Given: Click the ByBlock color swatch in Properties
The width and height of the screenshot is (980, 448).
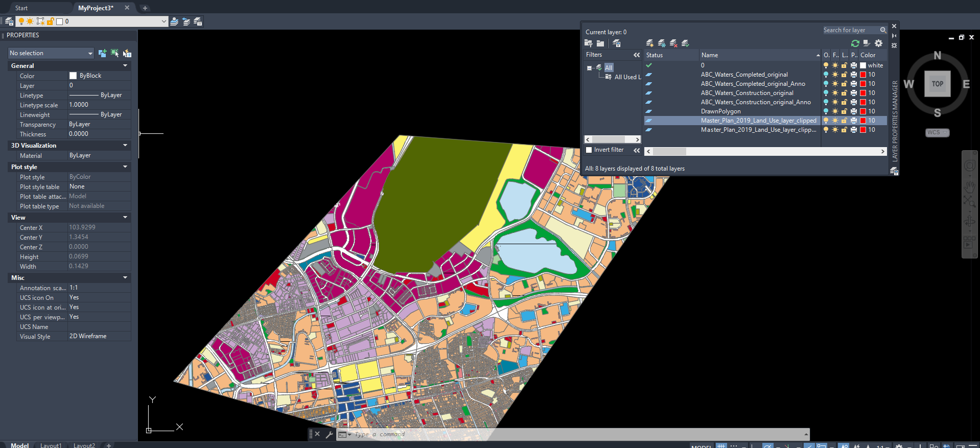Looking at the screenshot, I should pos(73,76).
